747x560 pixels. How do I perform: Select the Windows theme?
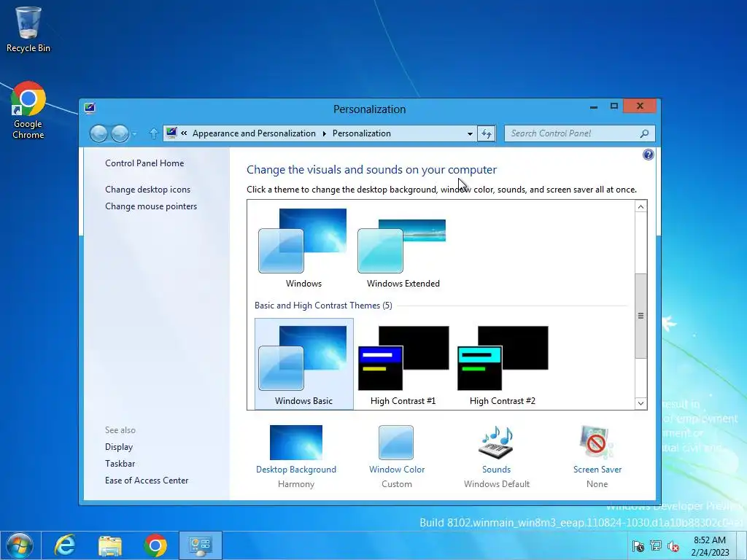point(303,248)
